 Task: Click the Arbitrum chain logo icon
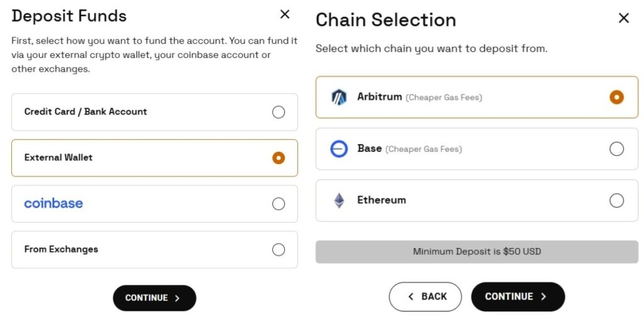tap(339, 97)
